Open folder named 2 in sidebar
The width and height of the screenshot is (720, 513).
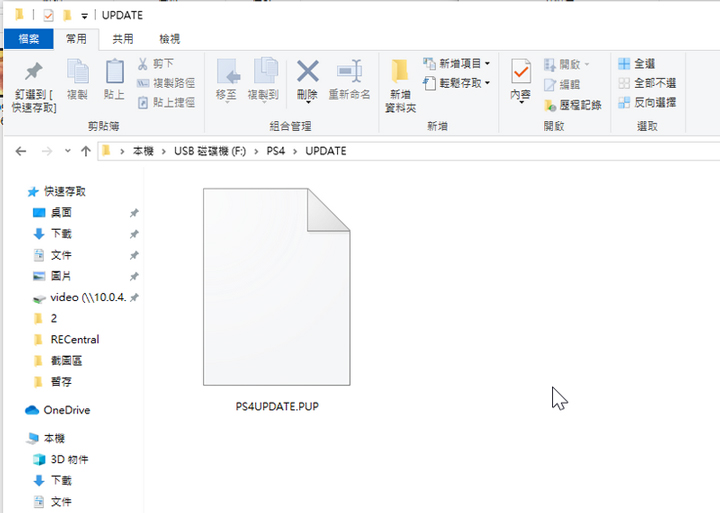tap(54, 318)
